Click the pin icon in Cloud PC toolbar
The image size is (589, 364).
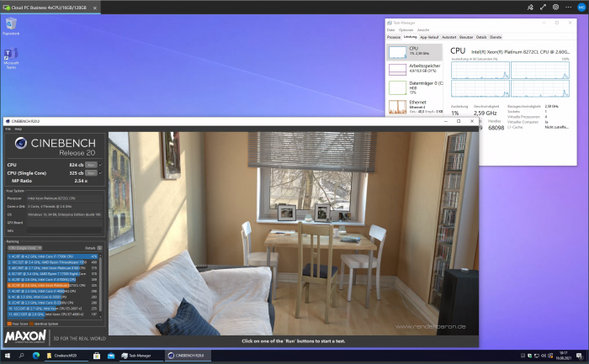click(530, 7)
